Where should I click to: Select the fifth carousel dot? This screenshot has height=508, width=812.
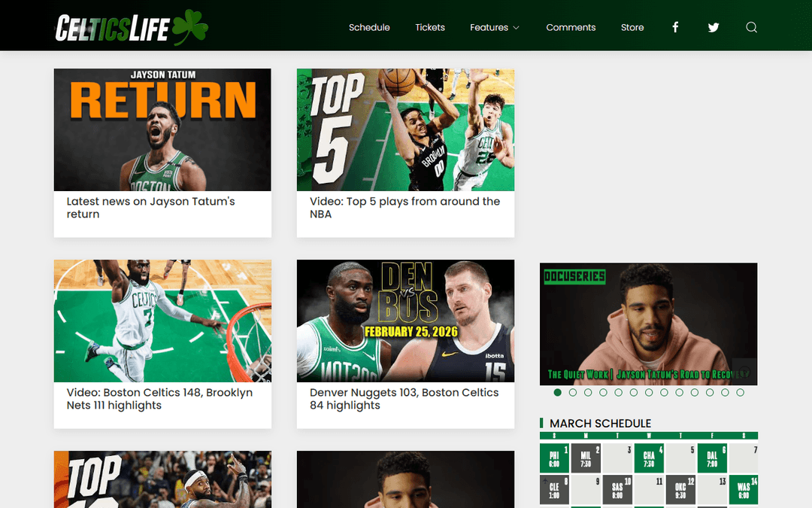coord(618,392)
